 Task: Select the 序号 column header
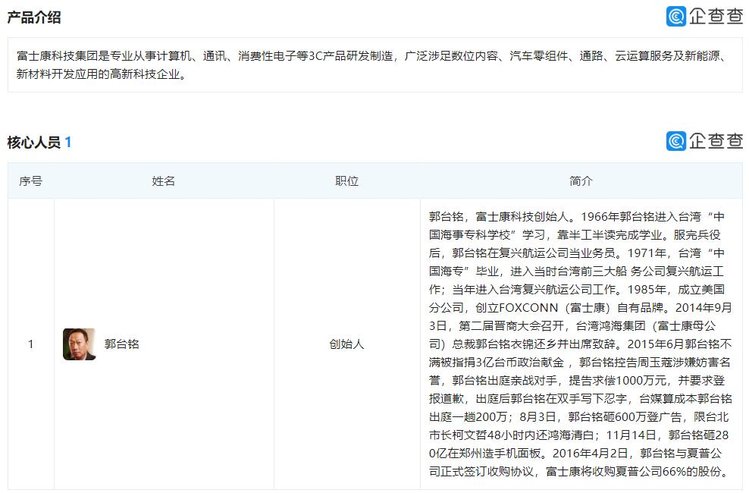[31, 181]
